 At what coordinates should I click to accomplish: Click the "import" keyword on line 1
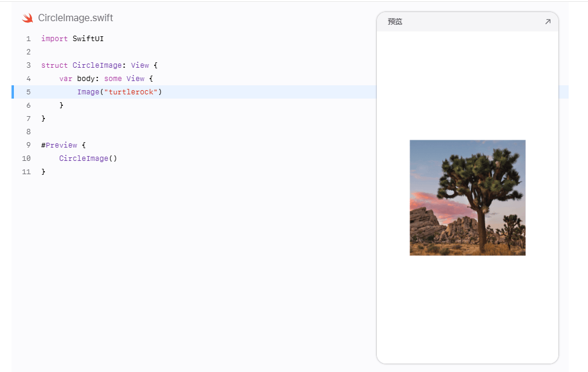click(54, 39)
